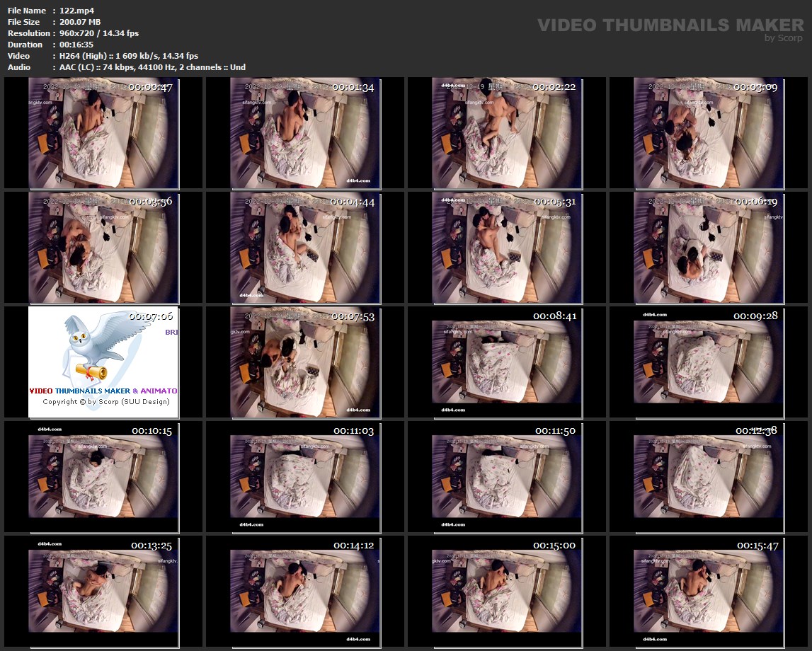The image size is (812, 651).
Task: Select the AAC (LC) audio info line
Action: pos(152,67)
